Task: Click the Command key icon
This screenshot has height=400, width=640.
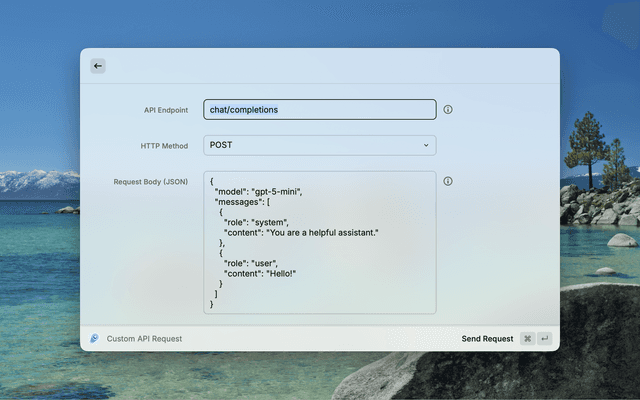Action: [527, 339]
